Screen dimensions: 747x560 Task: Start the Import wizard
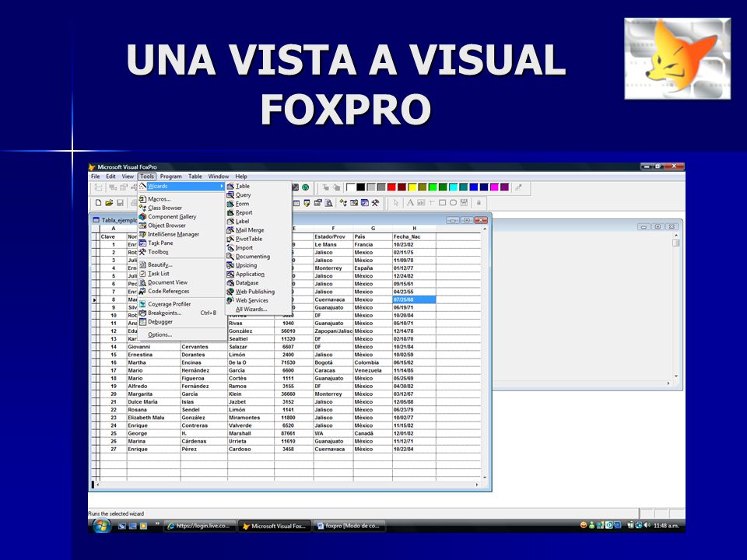click(x=258, y=247)
